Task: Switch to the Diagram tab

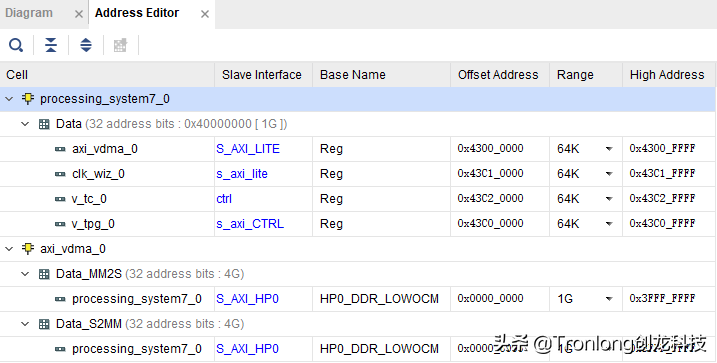Action: pos(29,13)
